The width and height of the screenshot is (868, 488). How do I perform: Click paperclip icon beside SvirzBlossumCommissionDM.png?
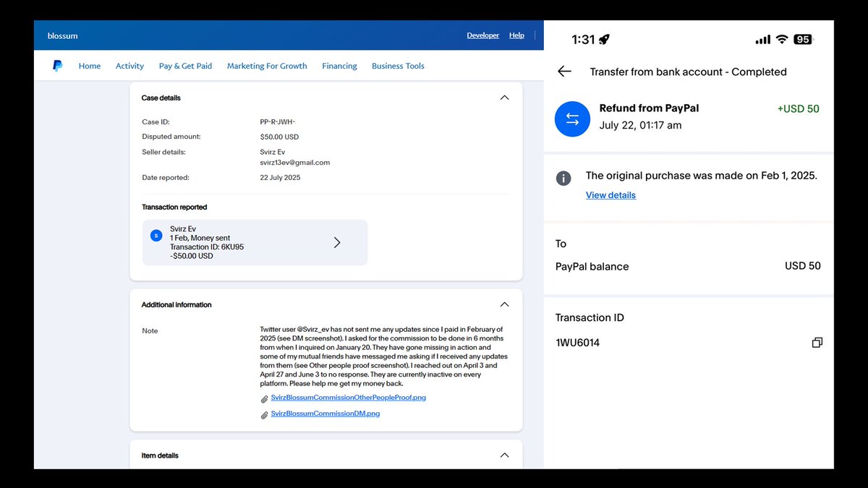click(x=265, y=415)
